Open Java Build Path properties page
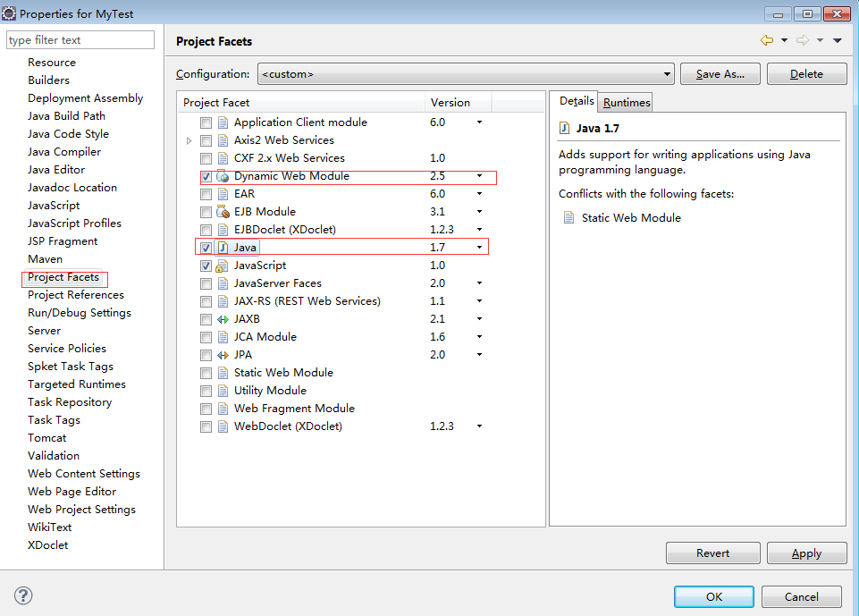The width and height of the screenshot is (859, 616). coord(66,116)
